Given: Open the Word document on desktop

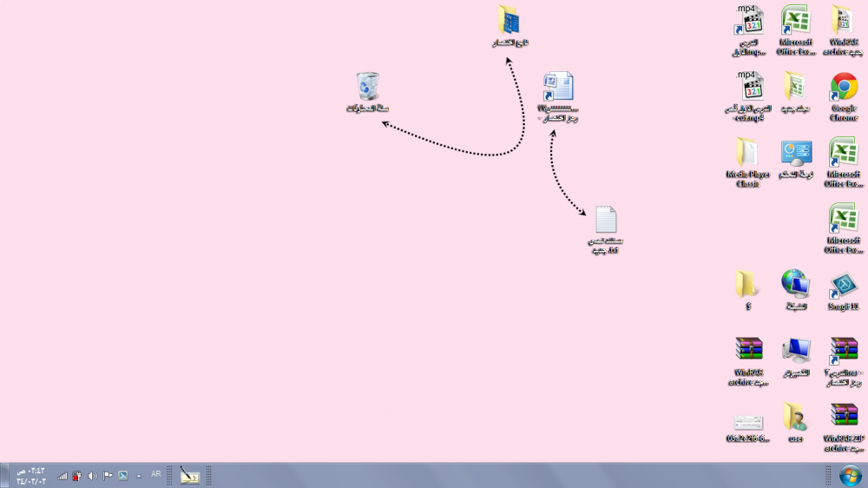Looking at the screenshot, I should point(558,89).
